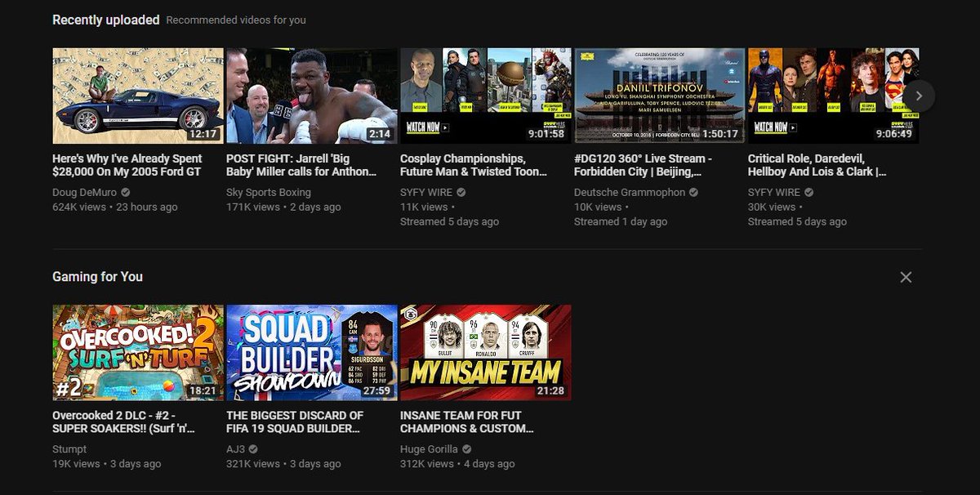980x495 pixels.
Task: Open title 'Critical Role, Daredevil, Hellboy And Lois & Clark'
Action: (817, 165)
